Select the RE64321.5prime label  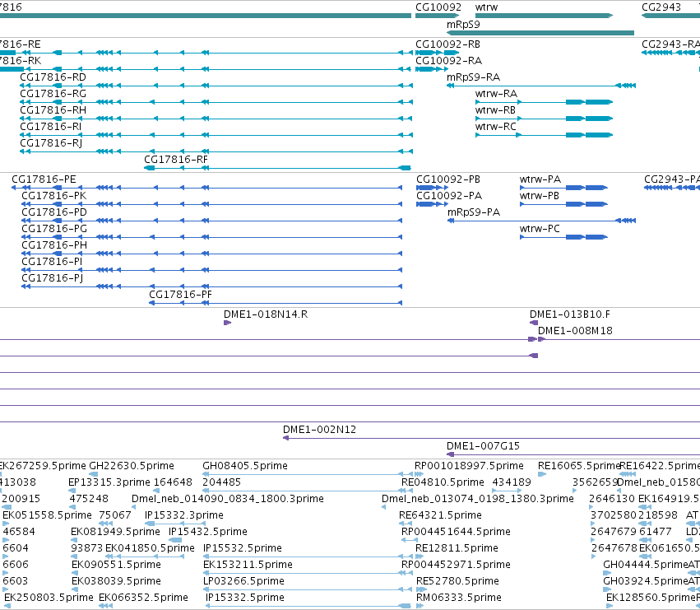(440, 515)
